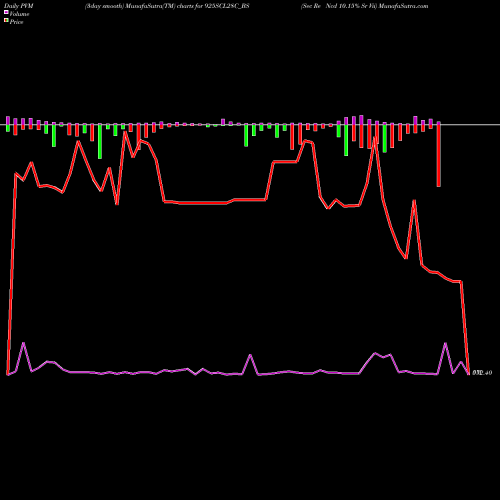Click the Price legend color swatch
Screen dimensions: 500x500
pyautogui.click(x=6, y=20)
